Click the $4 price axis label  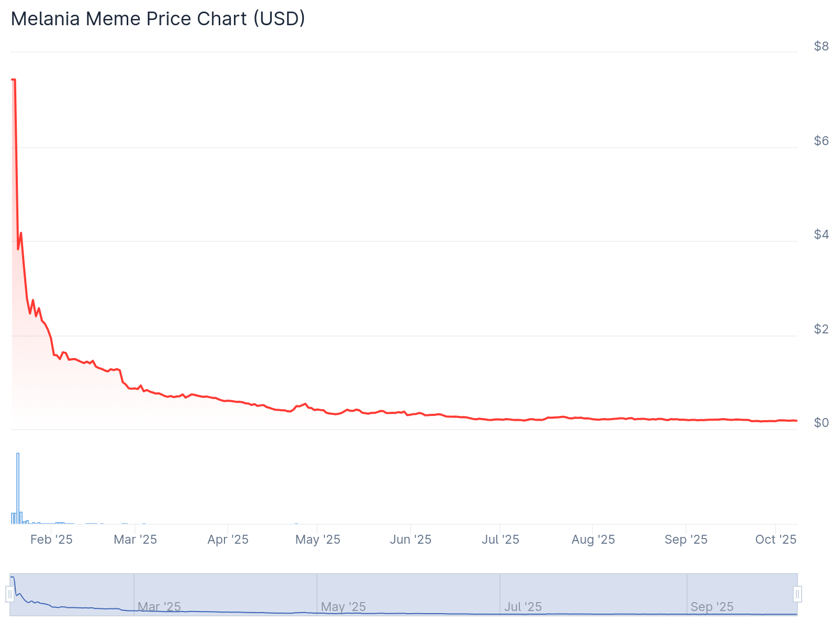click(x=821, y=235)
